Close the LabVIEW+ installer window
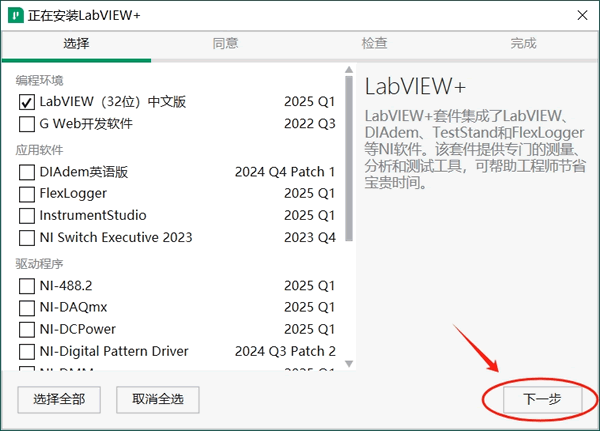The image size is (600, 431). pos(582,15)
